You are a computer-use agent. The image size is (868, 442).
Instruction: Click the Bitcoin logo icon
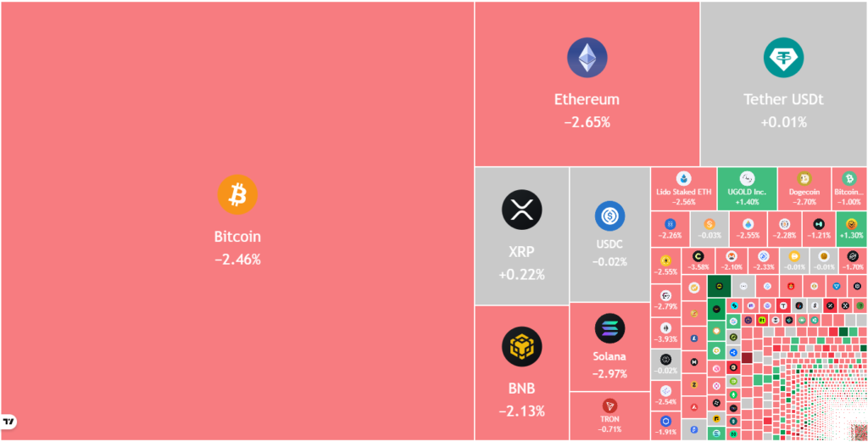click(x=237, y=194)
